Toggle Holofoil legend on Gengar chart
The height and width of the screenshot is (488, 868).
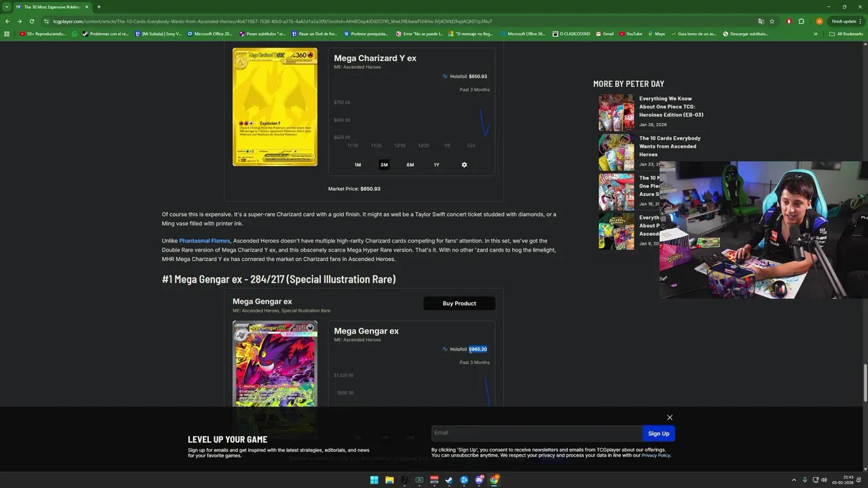[464, 349]
